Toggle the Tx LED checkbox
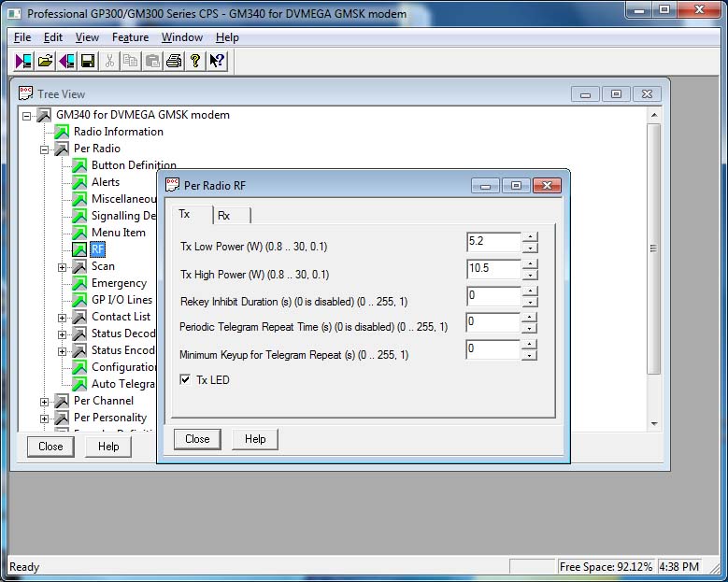 pos(185,379)
